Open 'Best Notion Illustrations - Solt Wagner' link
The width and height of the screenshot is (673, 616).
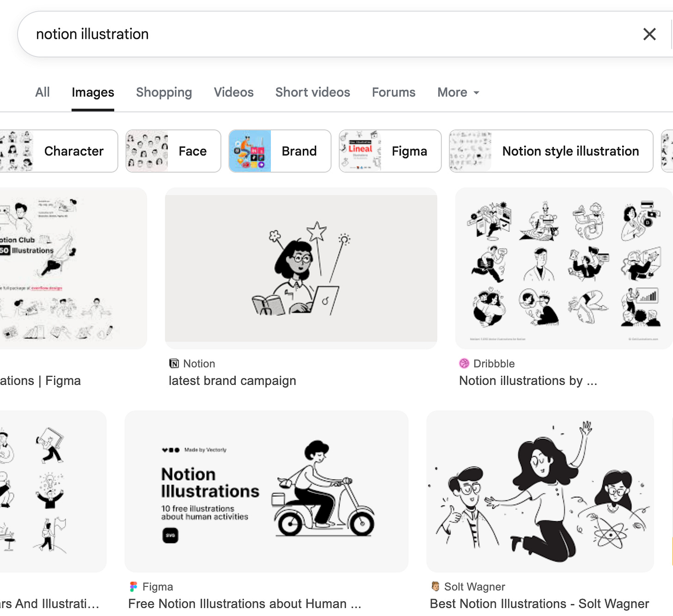(539, 604)
